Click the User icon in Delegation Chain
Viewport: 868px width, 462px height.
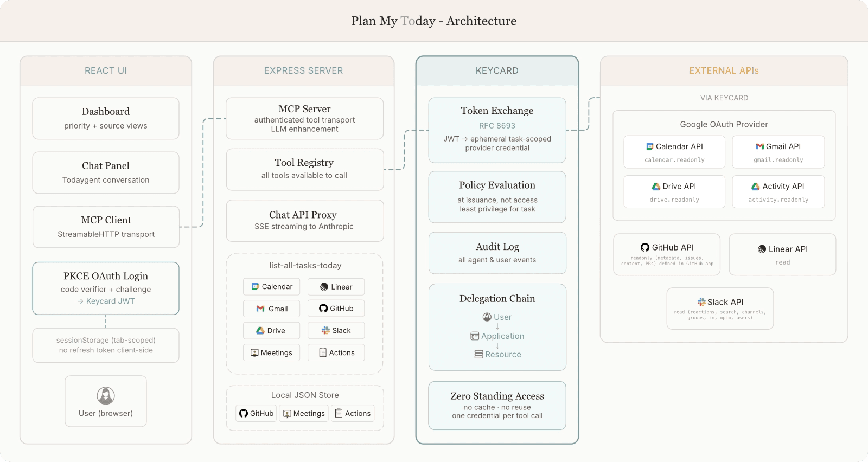pyautogui.click(x=487, y=317)
